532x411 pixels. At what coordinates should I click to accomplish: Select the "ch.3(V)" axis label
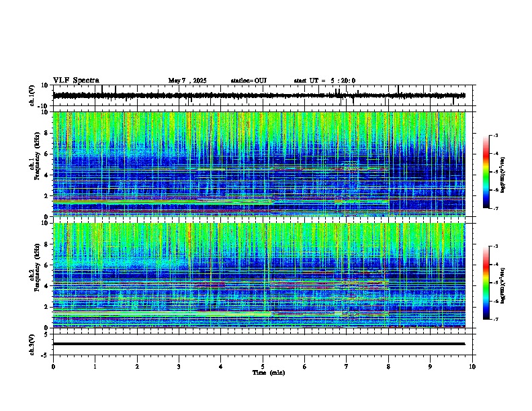click(32, 345)
